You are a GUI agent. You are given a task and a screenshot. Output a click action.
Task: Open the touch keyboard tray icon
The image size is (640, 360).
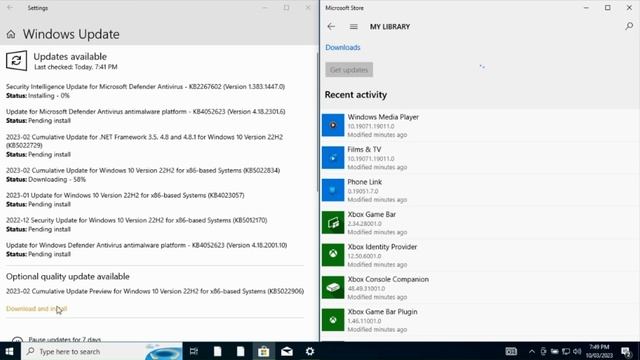coord(511,351)
